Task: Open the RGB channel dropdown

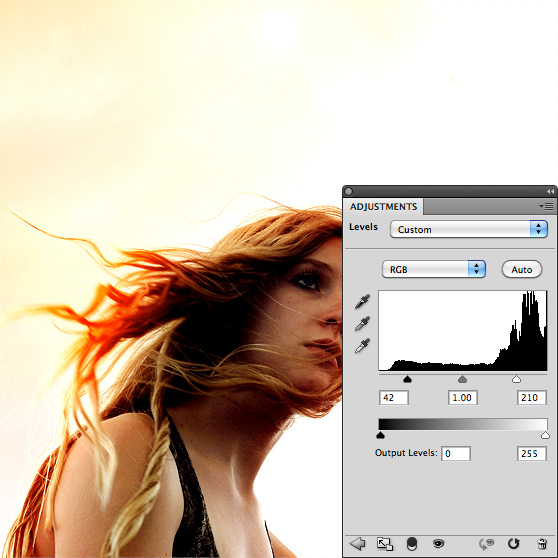Action: [433, 269]
